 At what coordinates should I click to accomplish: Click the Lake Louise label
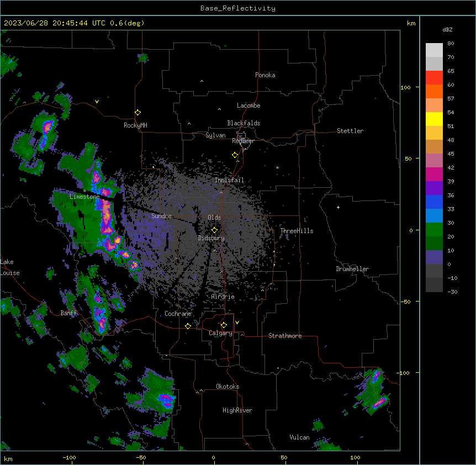coord(9,267)
